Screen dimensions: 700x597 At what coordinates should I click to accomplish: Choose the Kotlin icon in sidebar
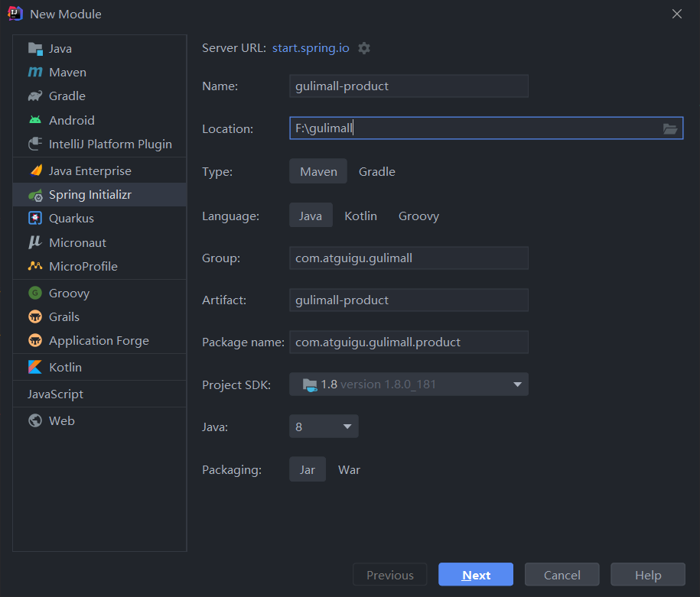(x=35, y=367)
